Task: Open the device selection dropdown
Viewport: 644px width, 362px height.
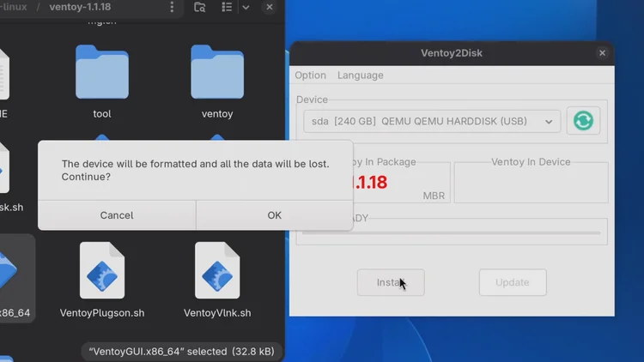Action: 432,121
